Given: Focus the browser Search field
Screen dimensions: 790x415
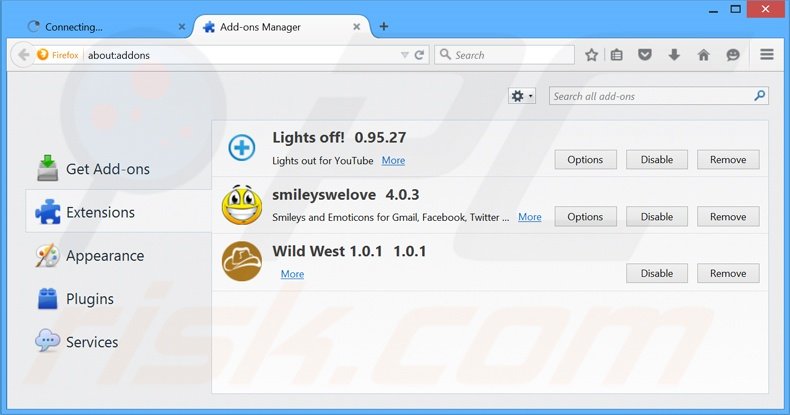Looking at the screenshot, I should tap(504, 55).
